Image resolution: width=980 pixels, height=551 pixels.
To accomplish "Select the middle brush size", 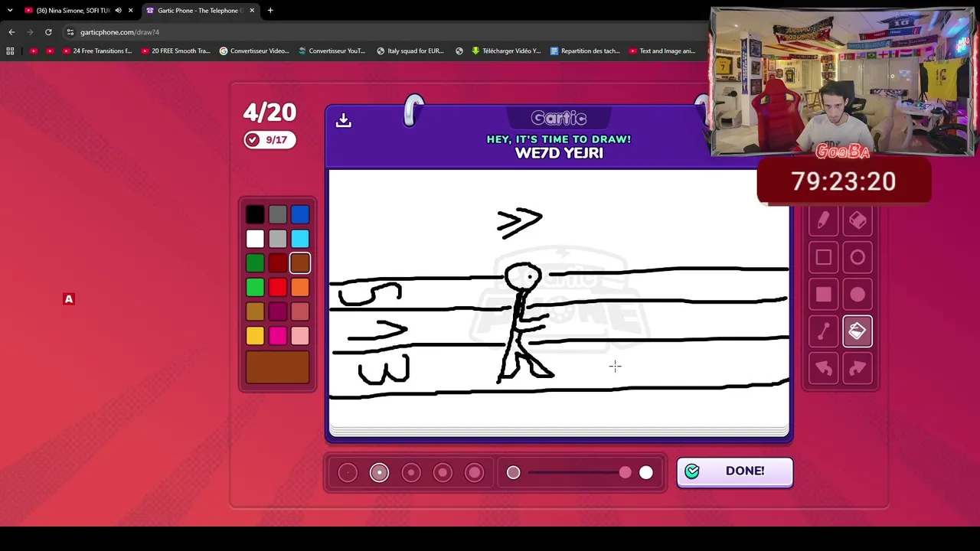I will point(411,473).
